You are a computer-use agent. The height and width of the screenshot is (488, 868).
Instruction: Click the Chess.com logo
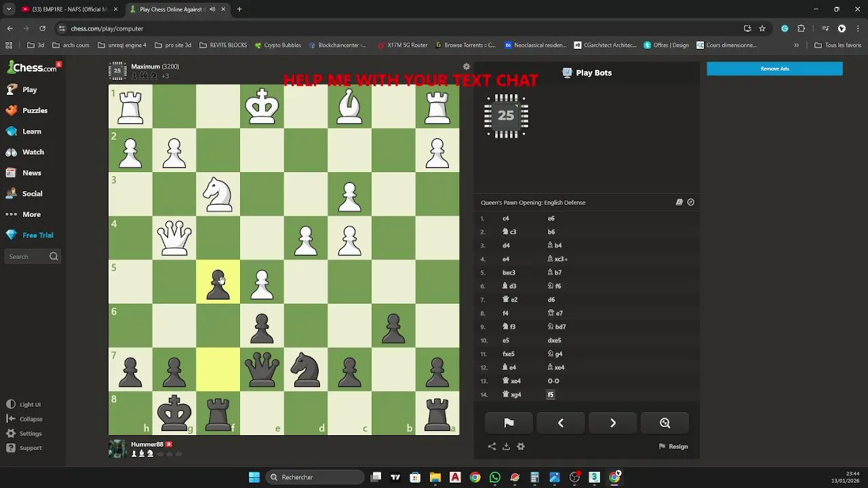tap(33, 68)
